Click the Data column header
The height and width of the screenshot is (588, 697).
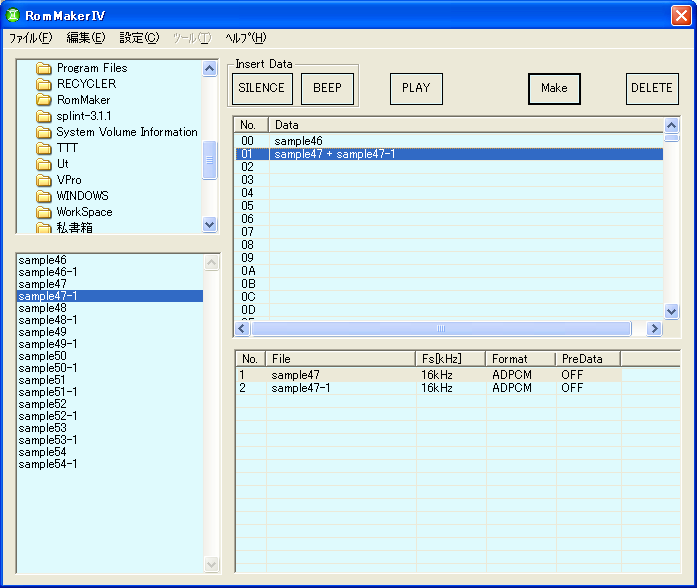point(466,125)
